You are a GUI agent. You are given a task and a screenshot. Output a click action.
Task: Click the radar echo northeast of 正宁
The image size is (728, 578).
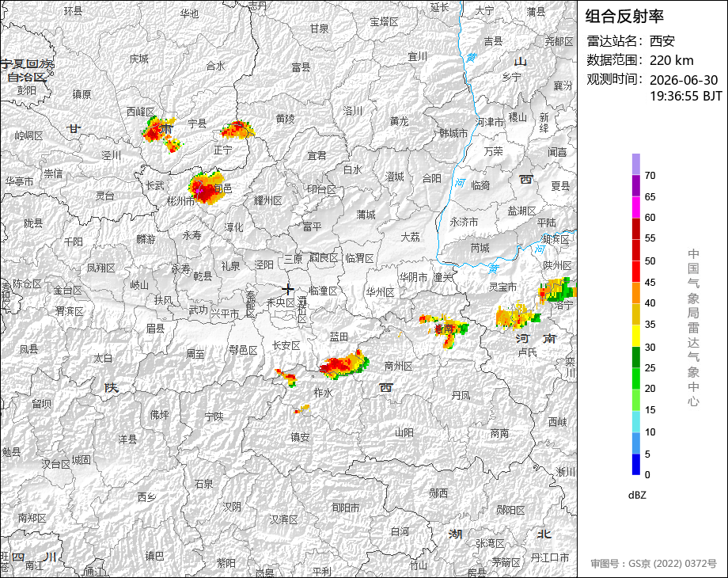(x=237, y=130)
